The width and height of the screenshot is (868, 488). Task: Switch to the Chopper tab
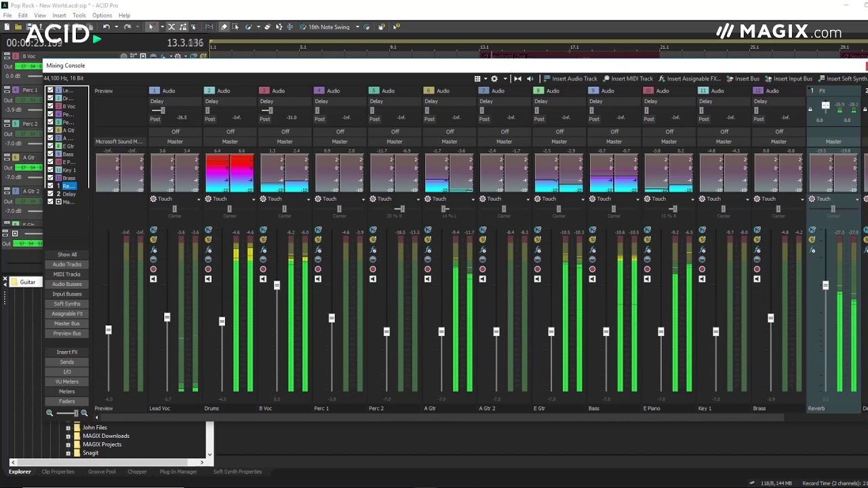click(137, 472)
